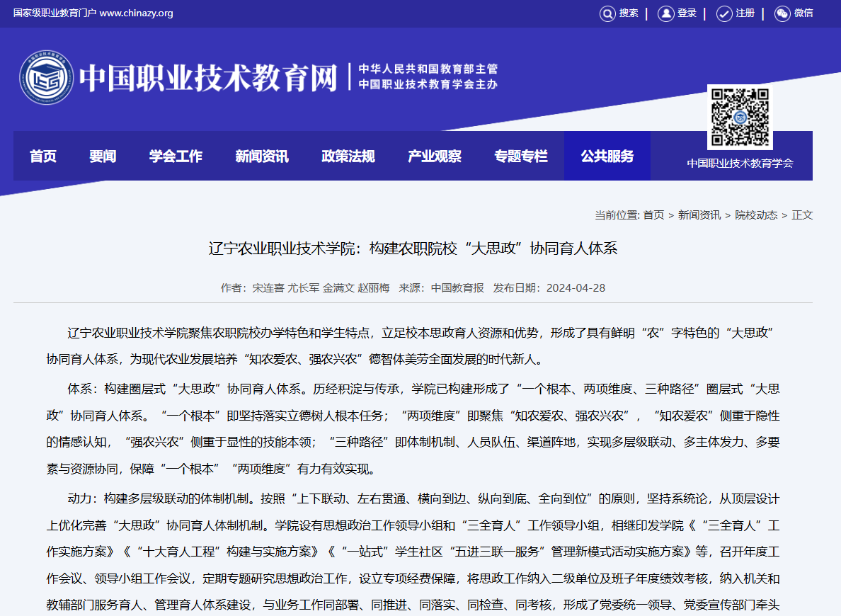Go to 首页 in navigation bar
The width and height of the screenshot is (841, 616).
(43, 156)
